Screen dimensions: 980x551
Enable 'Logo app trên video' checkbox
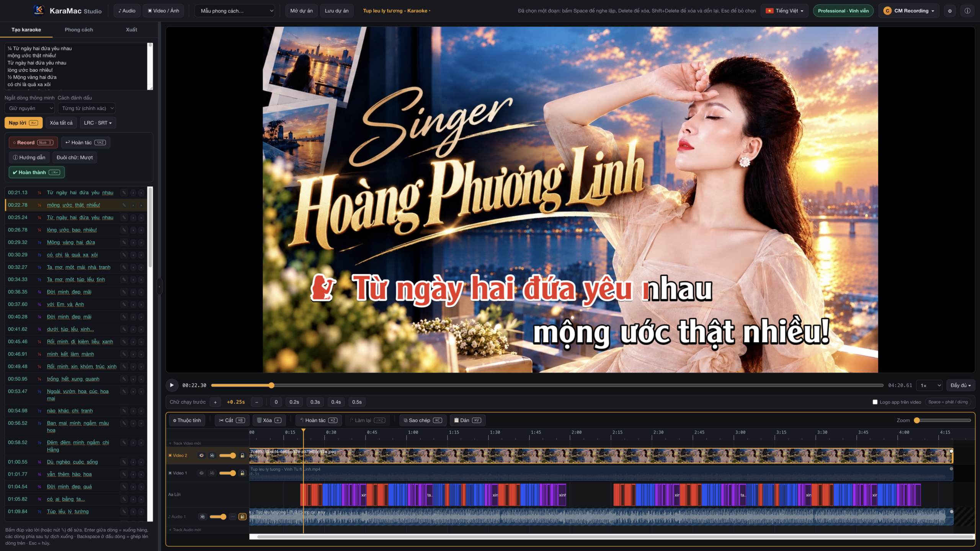click(x=875, y=402)
